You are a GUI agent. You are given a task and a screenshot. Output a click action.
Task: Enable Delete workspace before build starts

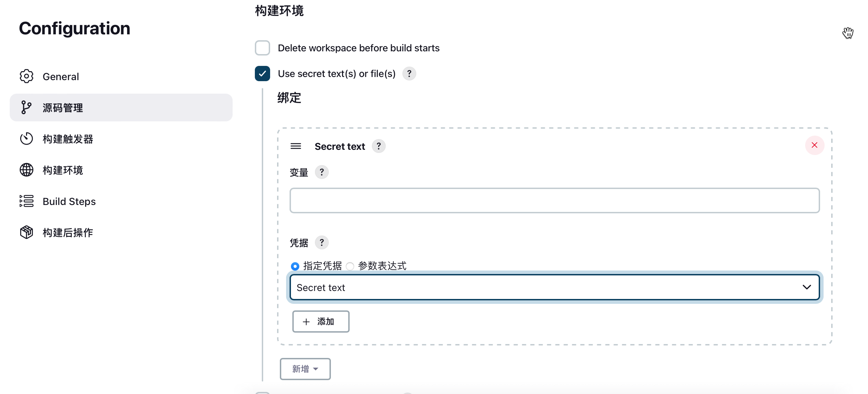[262, 48]
